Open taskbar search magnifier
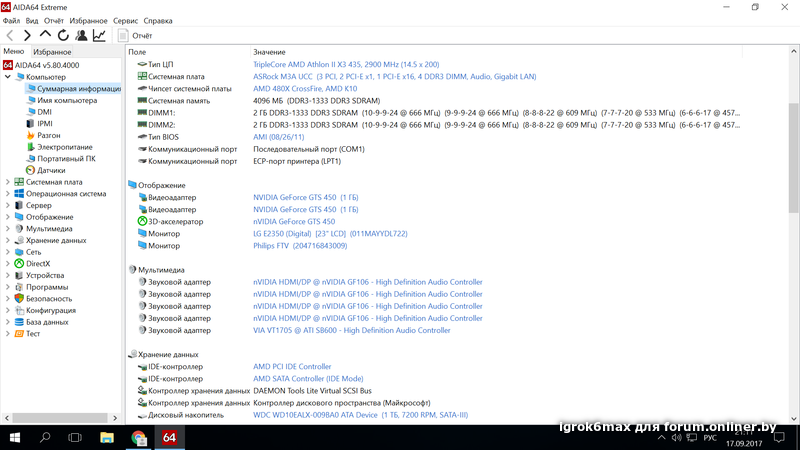 45,438
